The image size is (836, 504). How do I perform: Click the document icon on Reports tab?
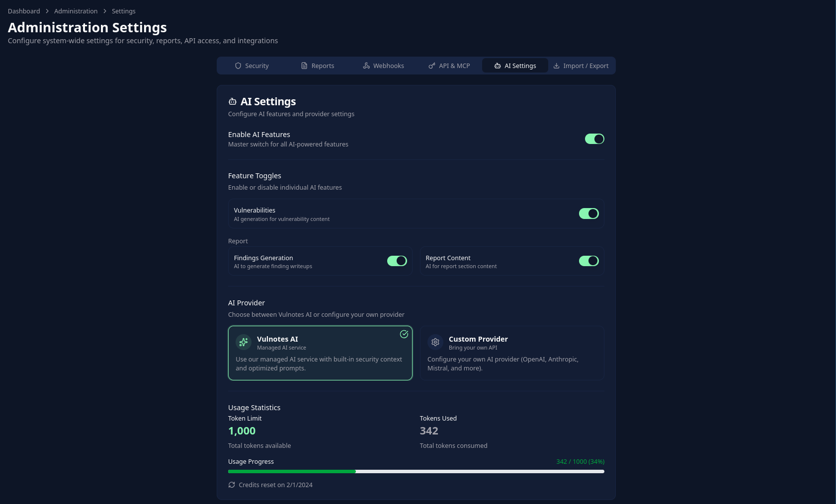point(304,66)
